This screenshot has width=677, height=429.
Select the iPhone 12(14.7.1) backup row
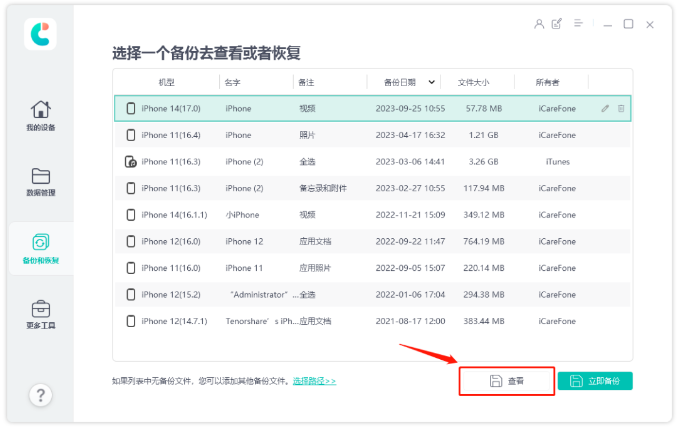pyautogui.click(x=372, y=321)
